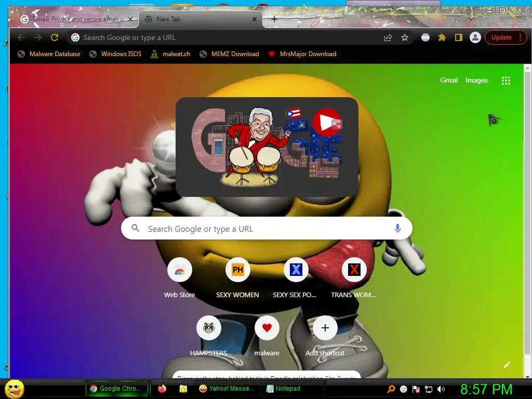The width and height of the screenshot is (532, 399).
Task: Open the red X shortcut tile
Action: coord(354,270)
